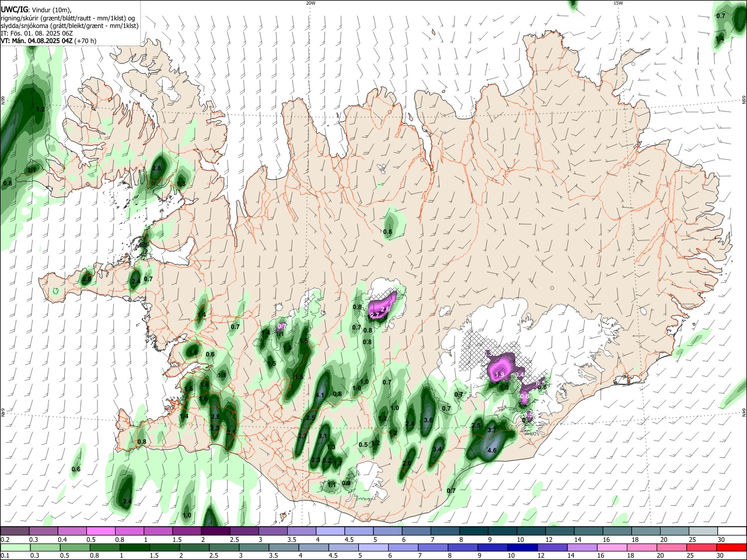The height and width of the screenshot is (560, 747).
Task: Select the '4.1' rainfall value on the map
Action: [x=320, y=395]
